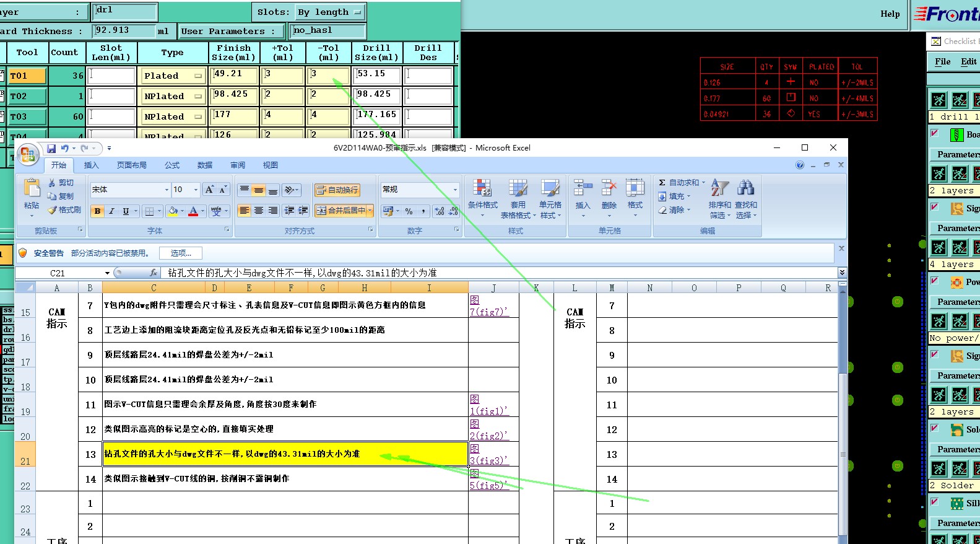This screenshot has height=544, width=980.
Task: Toggle the Sil checkbox in Checklist panel
Action: 935,502
